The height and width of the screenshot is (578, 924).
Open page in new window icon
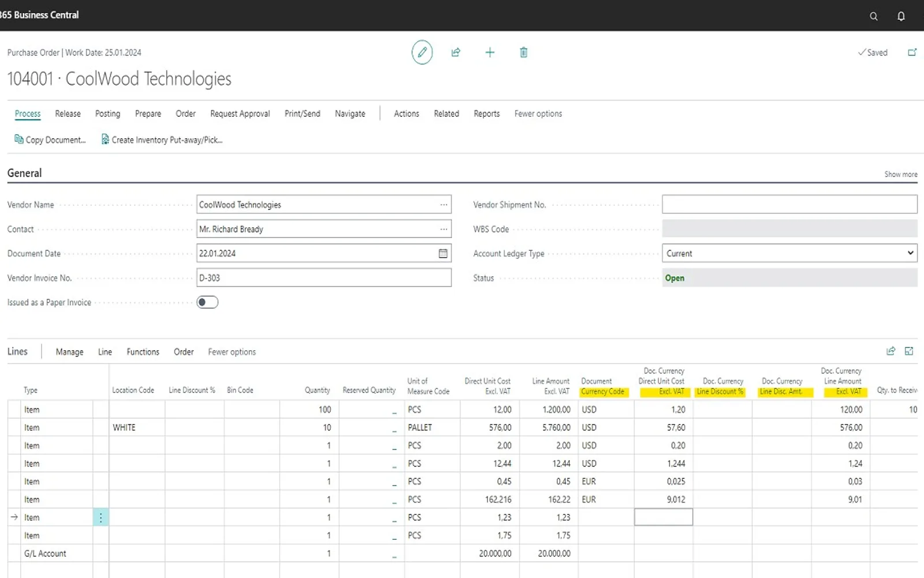pos(912,53)
